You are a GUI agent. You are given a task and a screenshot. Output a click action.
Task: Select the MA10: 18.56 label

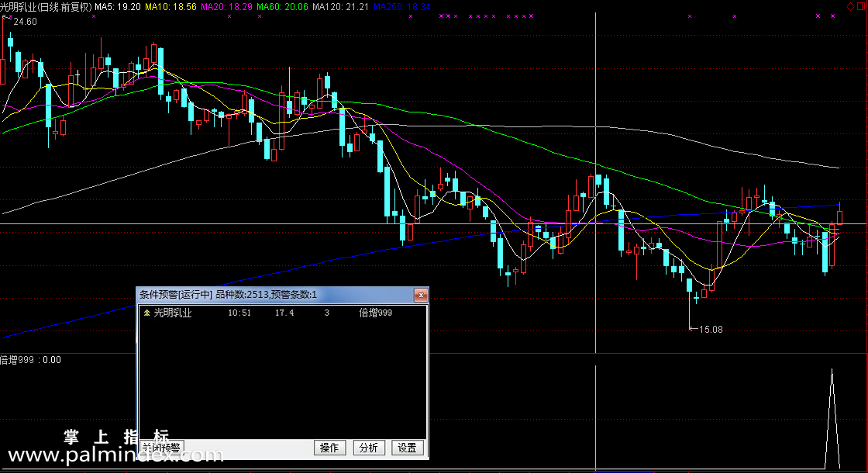coord(170,7)
